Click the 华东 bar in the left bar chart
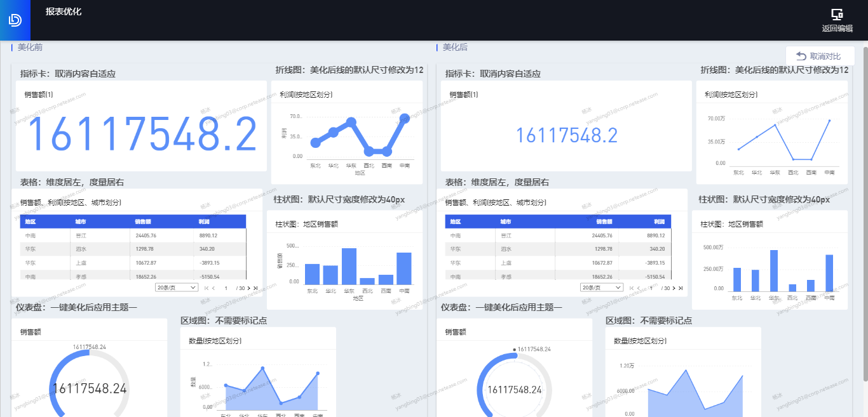The height and width of the screenshot is (417, 868). 349,267
